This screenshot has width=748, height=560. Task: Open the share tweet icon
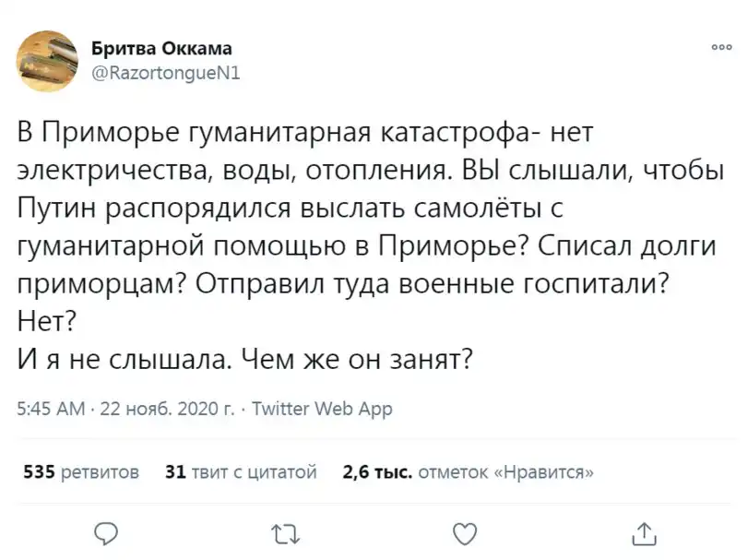click(x=647, y=531)
